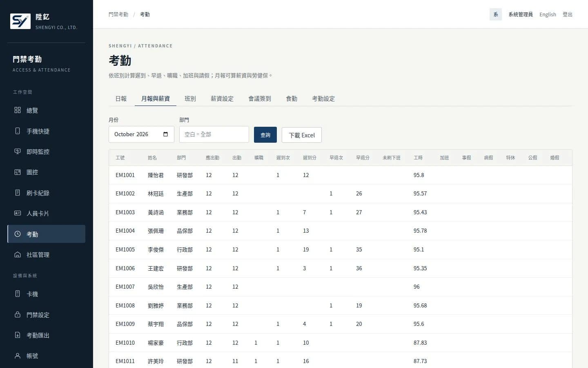The width and height of the screenshot is (588, 368).
Task: Click the 下載 Excel button
Action: [302, 135]
